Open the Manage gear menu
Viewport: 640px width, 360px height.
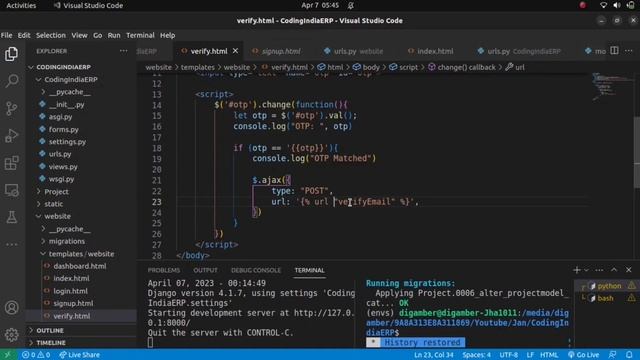click(x=11, y=335)
